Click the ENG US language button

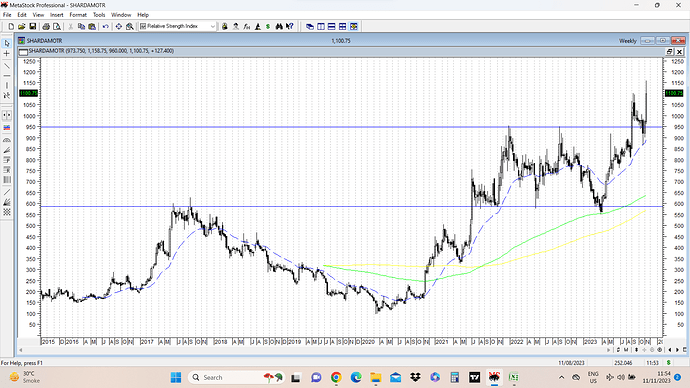(x=593, y=377)
